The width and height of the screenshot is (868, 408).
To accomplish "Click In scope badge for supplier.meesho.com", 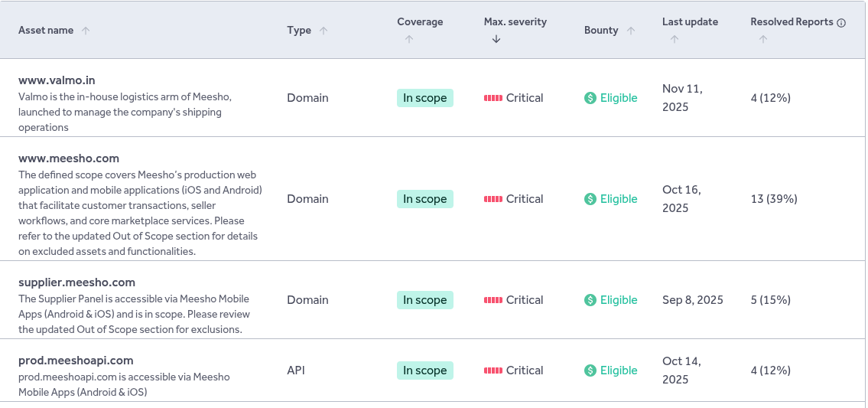I will pos(425,300).
